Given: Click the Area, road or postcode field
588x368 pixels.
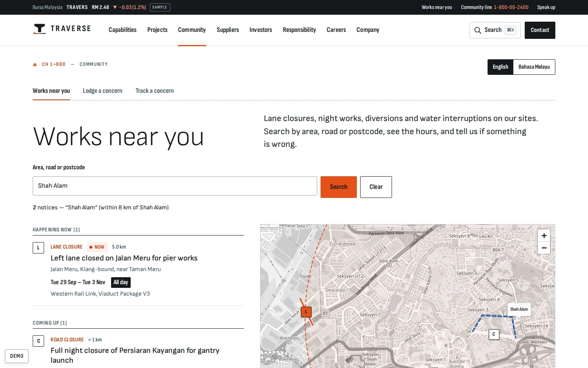Looking at the screenshot, I should [x=175, y=186].
